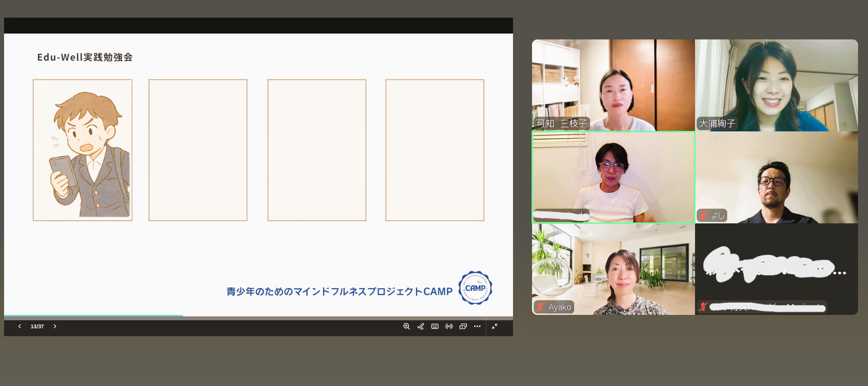
Task: Click the slide progress bar
Action: (x=259, y=316)
